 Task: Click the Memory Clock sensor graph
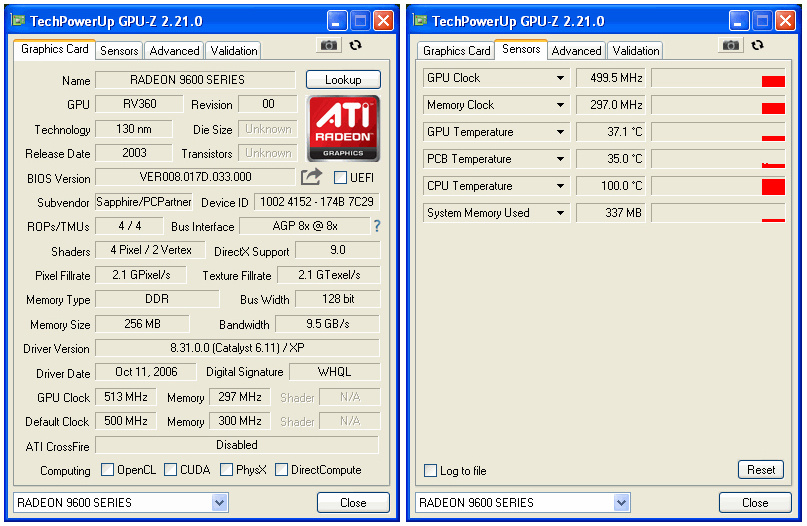pos(718,105)
